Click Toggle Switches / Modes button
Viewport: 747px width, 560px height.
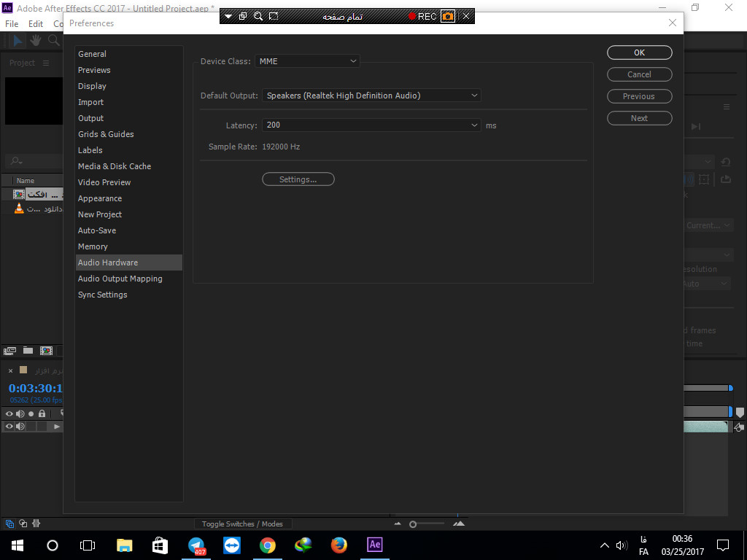[x=242, y=524]
